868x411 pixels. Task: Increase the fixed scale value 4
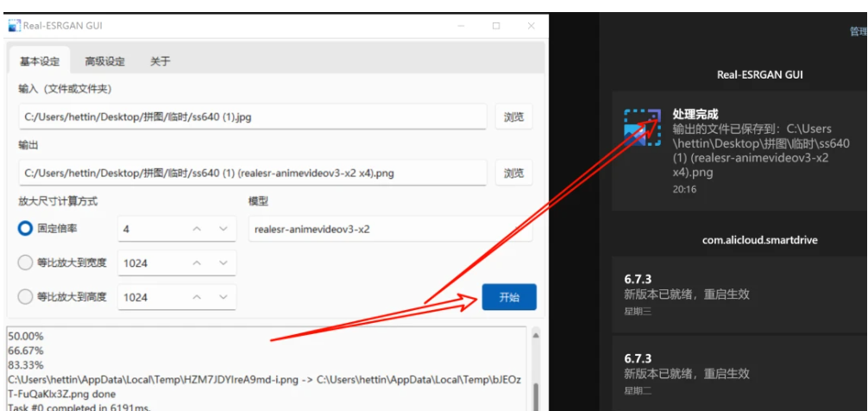click(x=197, y=229)
